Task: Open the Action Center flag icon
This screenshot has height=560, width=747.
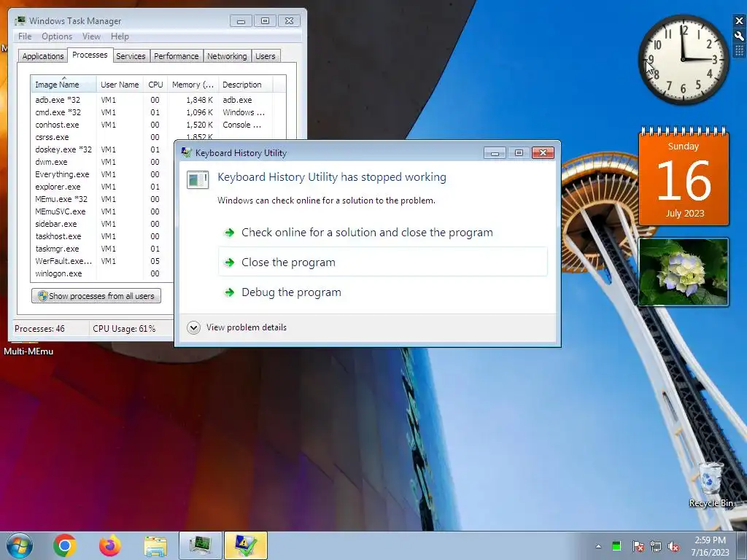Action: click(638, 546)
